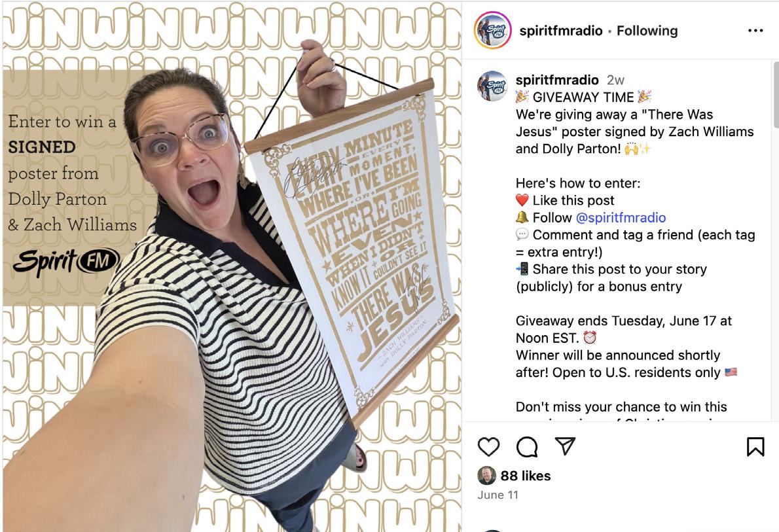The image size is (779, 532).
Task: Share the post via paper plane icon
Action: click(x=565, y=446)
